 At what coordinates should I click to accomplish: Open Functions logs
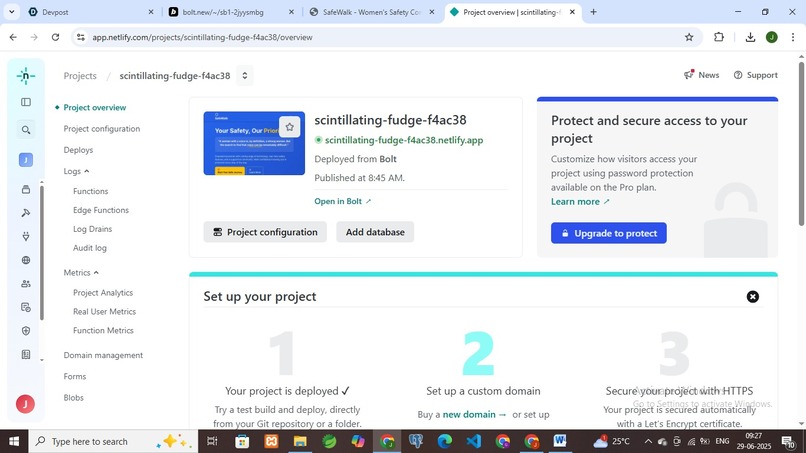click(90, 191)
